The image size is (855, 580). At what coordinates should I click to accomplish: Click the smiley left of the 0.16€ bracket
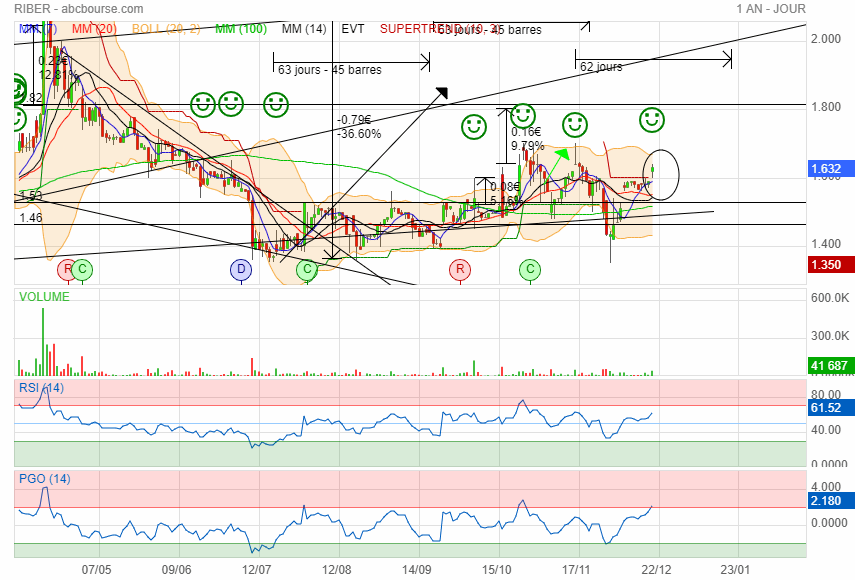(473, 127)
